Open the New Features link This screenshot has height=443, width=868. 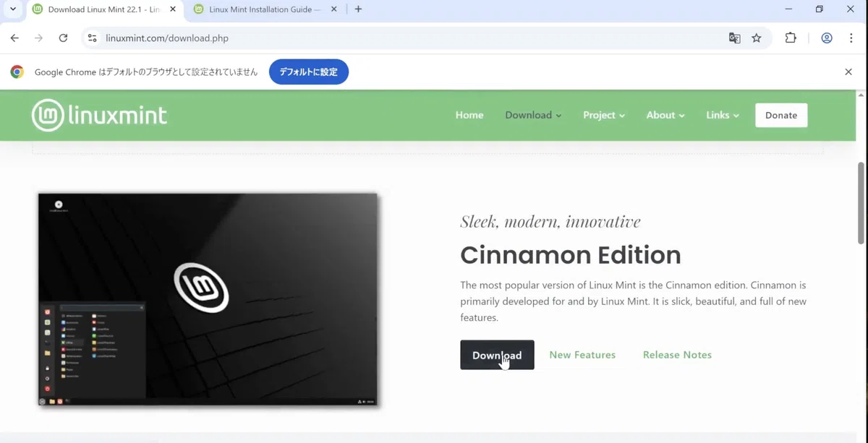582,355
